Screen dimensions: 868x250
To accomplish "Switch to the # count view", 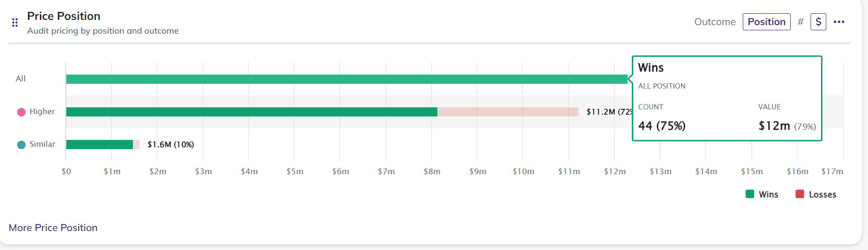I will 801,22.
